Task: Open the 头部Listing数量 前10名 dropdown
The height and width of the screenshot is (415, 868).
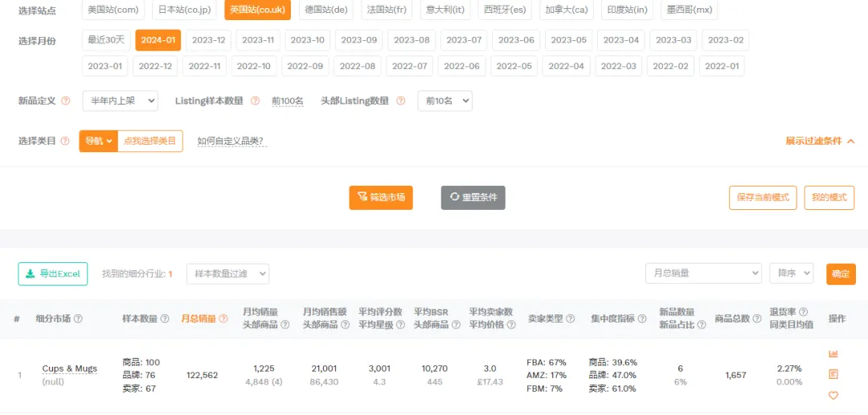Action: [444, 101]
